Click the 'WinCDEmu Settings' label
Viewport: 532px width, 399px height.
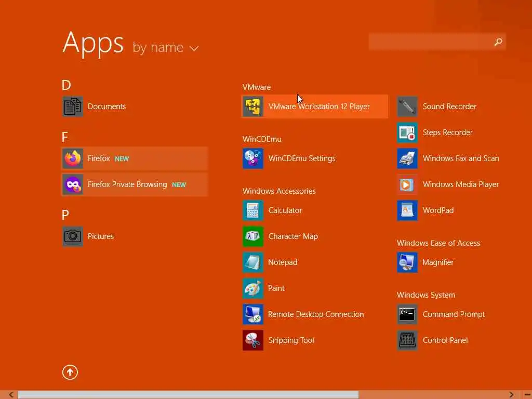click(x=302, y=158)
